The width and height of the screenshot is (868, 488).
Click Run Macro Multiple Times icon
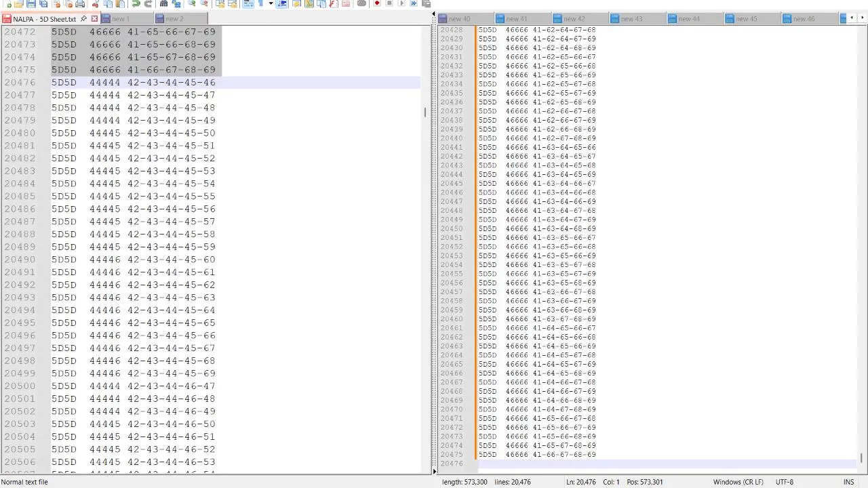414,3
